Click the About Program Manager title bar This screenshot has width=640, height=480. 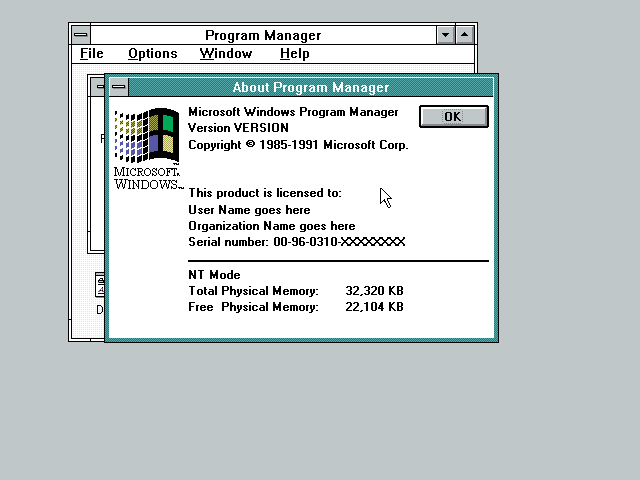(311, 87)
